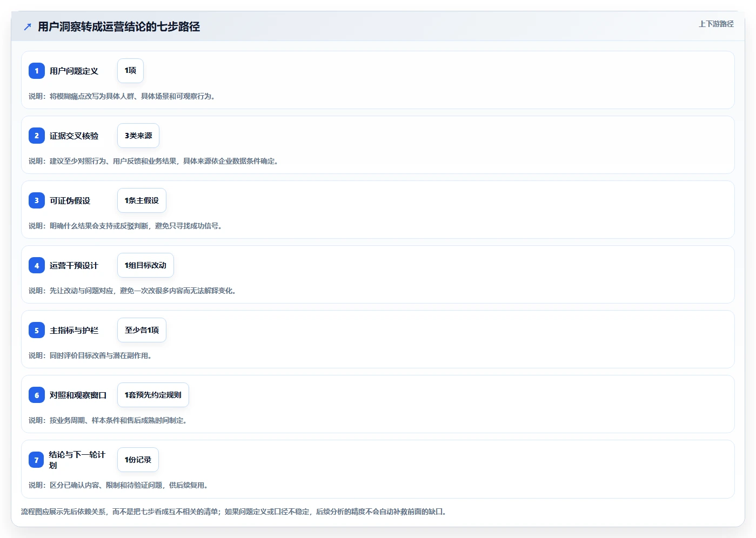756x538 pixels.
Task: Select the 结论与下一轮计划 step title
Action: (x=77, y=460)
